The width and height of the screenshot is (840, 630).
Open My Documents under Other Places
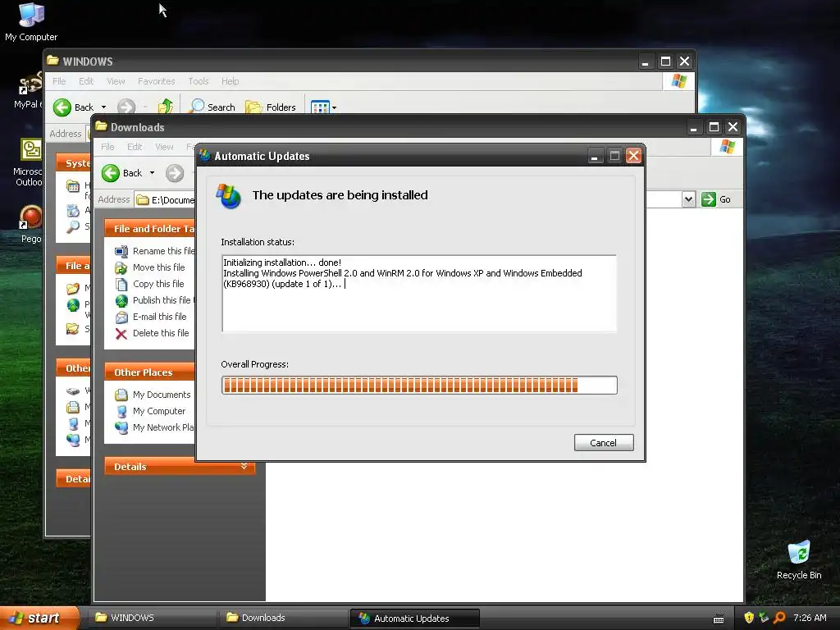coord(162,395)
